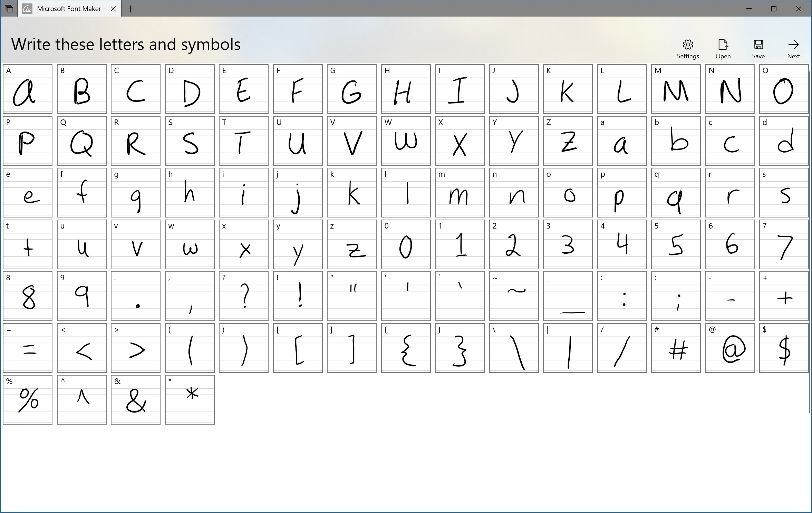Open a new tab with the plus icon
The width and height of the screenshot is (812, 513).
click(130, 9)
